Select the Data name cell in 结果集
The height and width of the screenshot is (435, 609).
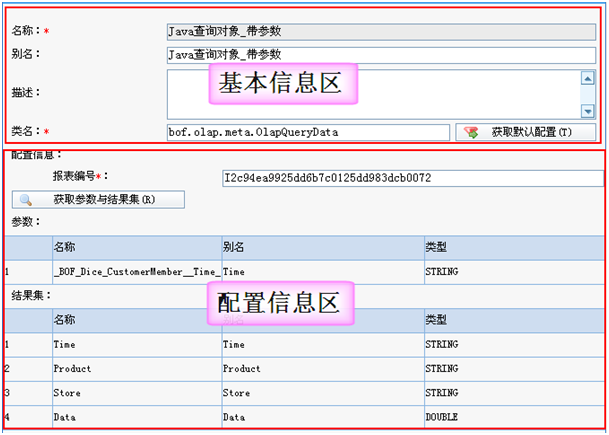point(137,418)
